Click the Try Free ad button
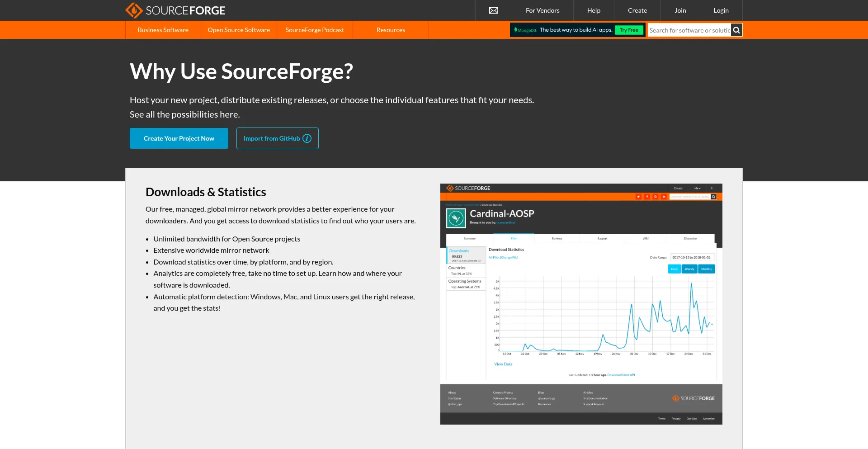868x449 pixels. click(x=629, y=30)
